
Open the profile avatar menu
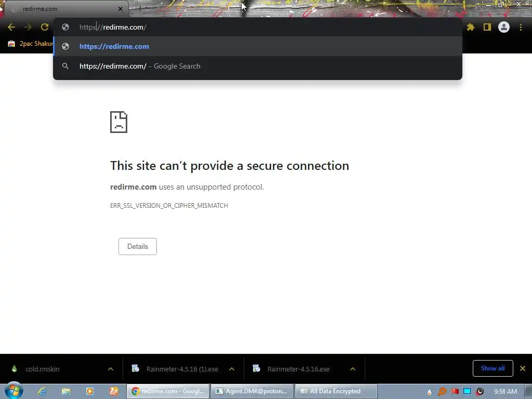(x=504, y=27)
